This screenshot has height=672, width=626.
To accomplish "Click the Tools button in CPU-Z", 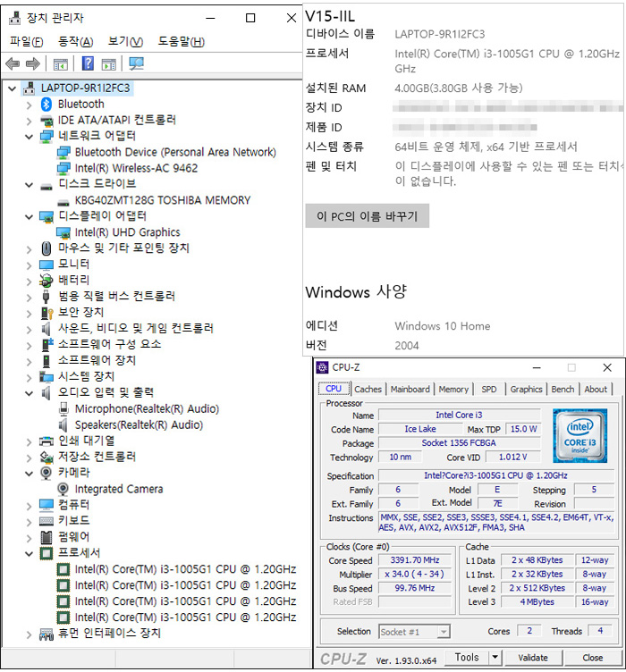I will click(467, 657).
